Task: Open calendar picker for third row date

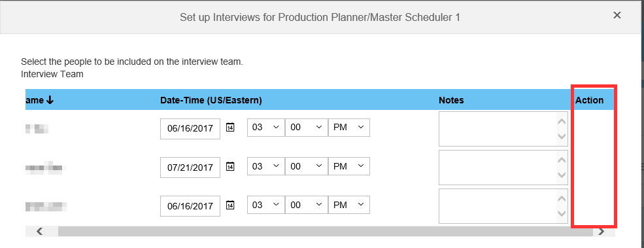Action: pyautogui.click(x=230, y=205)
